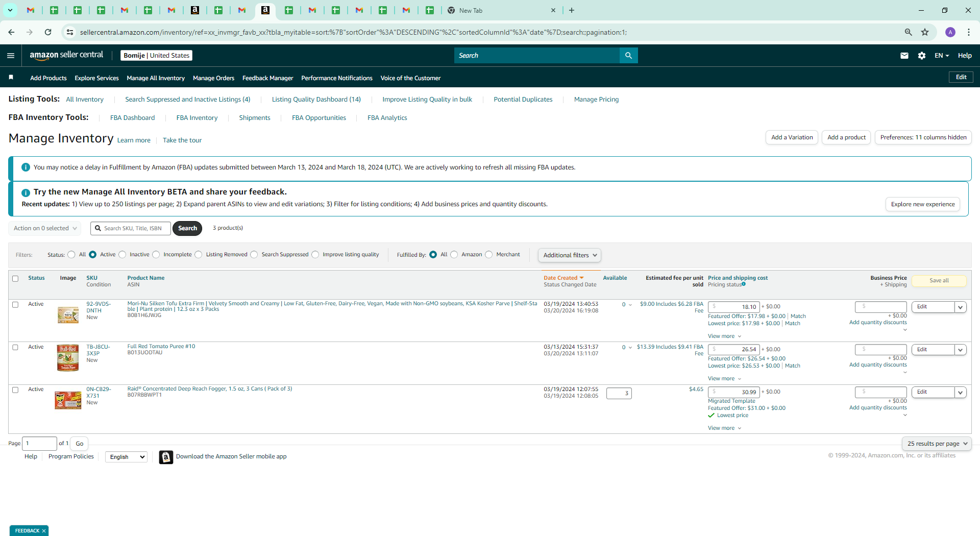
Task: Select the Incomplete status radio button
Action: point(156,255)
